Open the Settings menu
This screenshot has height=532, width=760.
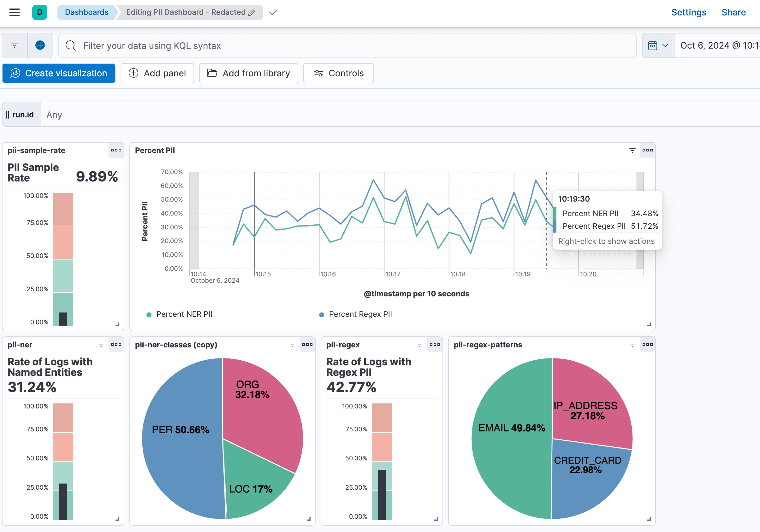click(688, 12)
